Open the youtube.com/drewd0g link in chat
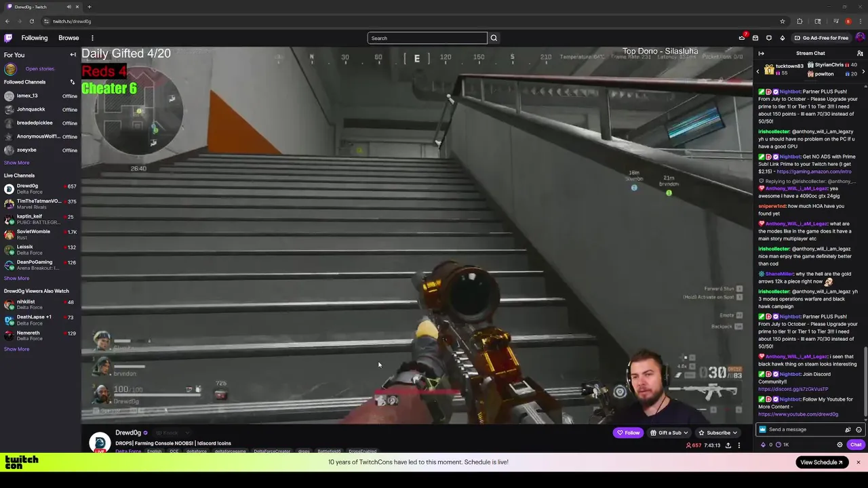 point(798,414)
